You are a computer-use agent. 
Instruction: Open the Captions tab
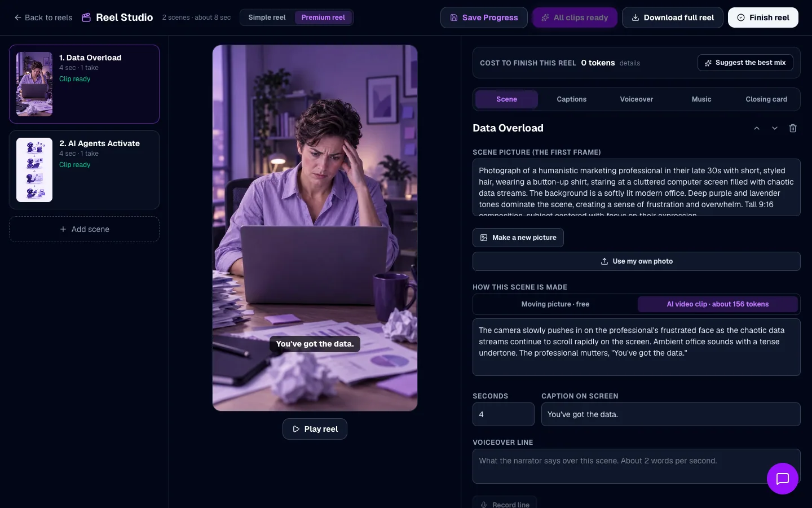click(x=571, y=99)
